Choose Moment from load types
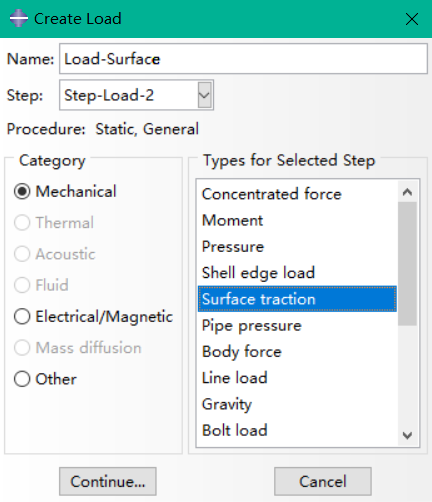Screen dimensions: 432x502 coord(297,220)
